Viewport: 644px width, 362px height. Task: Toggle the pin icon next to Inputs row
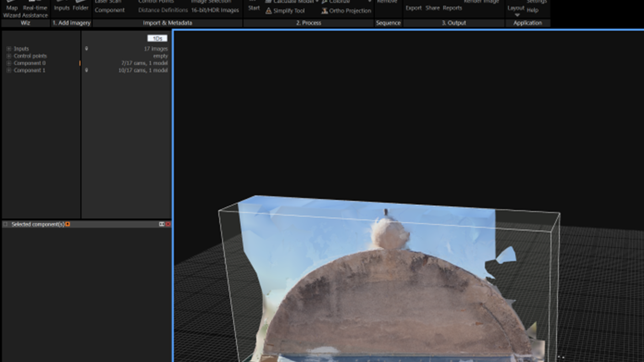[x=86, y=48]
